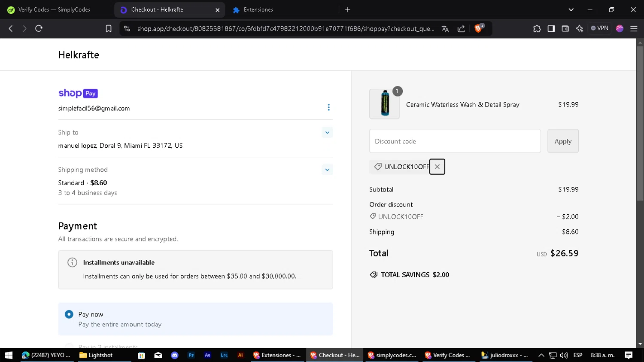Open Microsoft Store from the taskbar
This screenshot has width=644, height=362.
[x=141, y=355]
